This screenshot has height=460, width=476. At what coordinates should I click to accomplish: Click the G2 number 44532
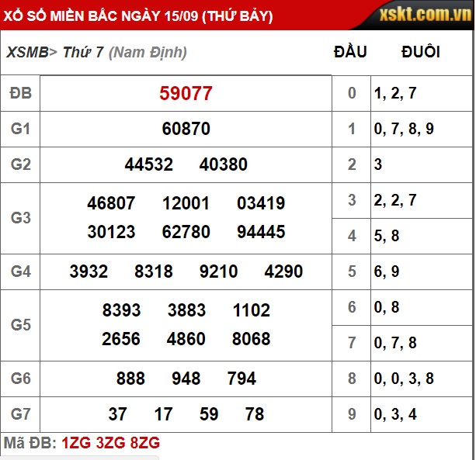148,164
